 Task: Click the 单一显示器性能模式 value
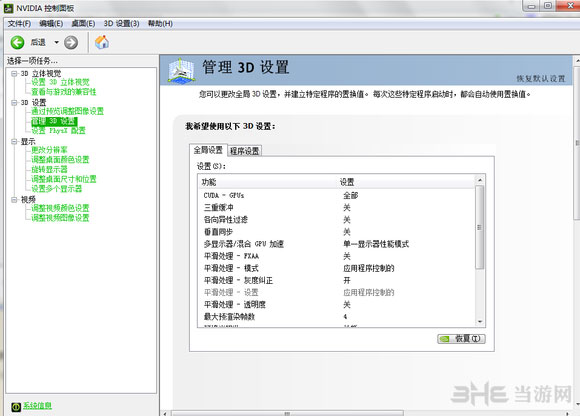point(376,244)
